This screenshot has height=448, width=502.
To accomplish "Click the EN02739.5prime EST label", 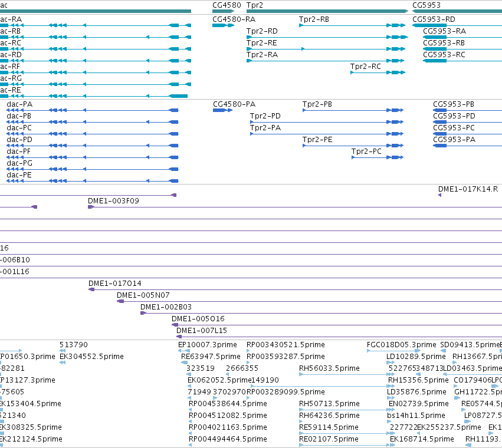I will [x=419, y=404].
